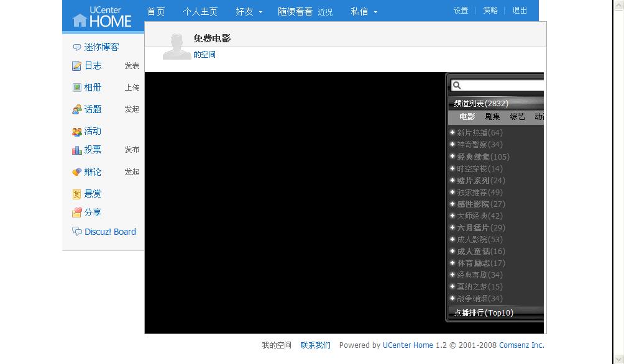Switch to the 电影 tab

click(x=467, y=117)
